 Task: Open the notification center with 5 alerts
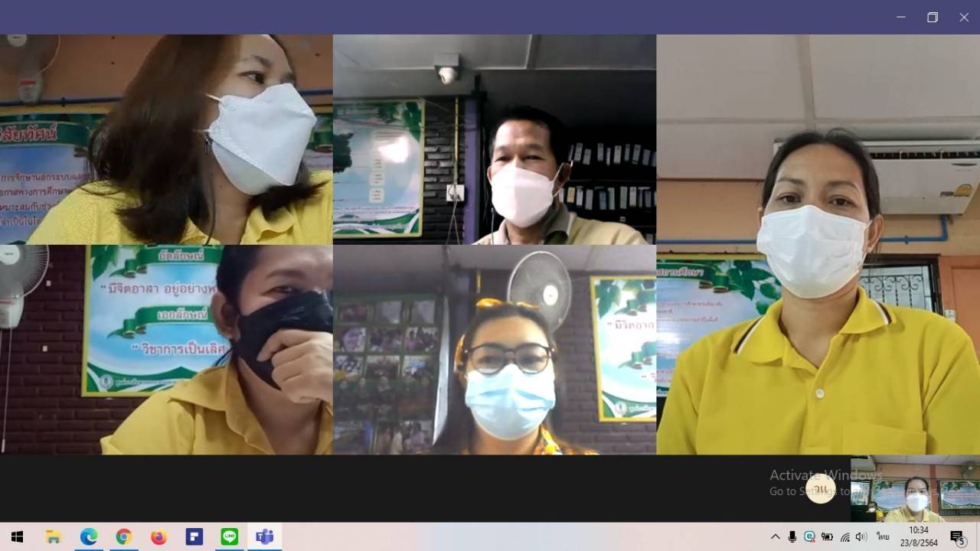coord(957,537)
